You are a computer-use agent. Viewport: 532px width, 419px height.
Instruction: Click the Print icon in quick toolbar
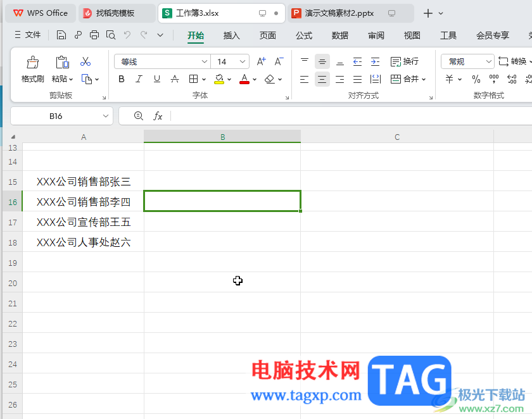tap(94, 35)
